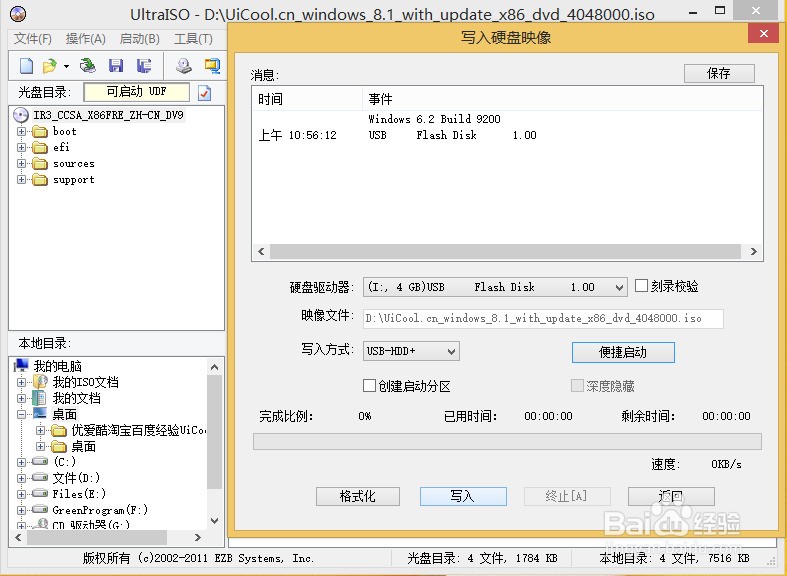Expand the efi folder
Image resolution: width=787 pixels, height=576 pixels.
click(x=21, y=148)
